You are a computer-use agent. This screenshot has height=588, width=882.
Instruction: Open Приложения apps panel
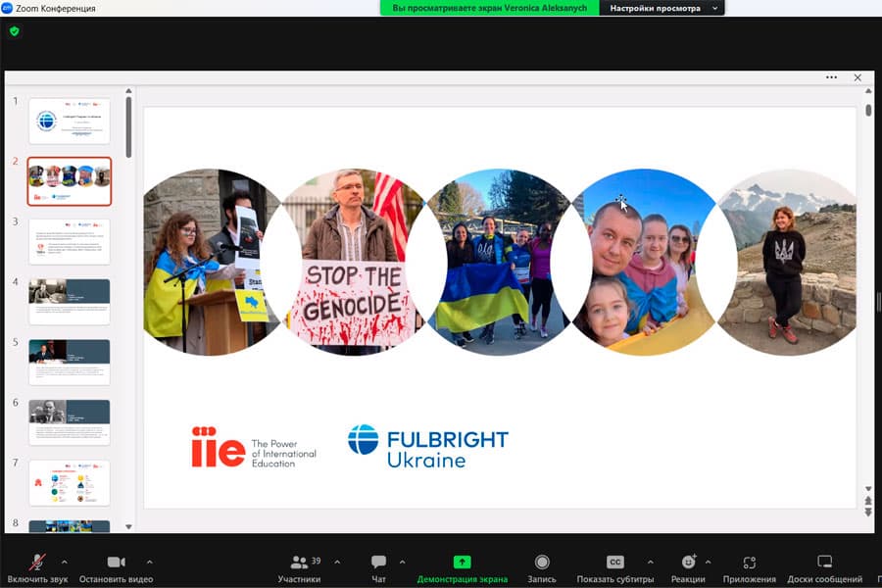(x=750, y=568)
